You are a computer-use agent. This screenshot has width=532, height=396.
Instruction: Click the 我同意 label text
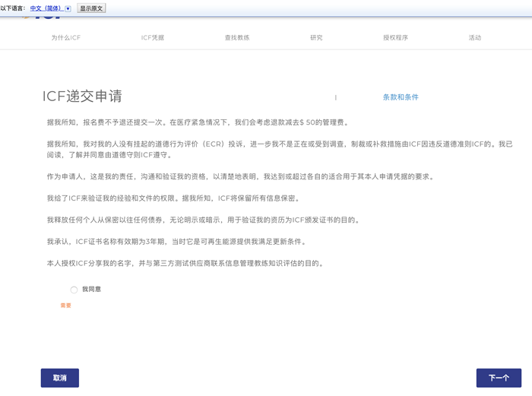pyautogui.click(x=92, y=290)
